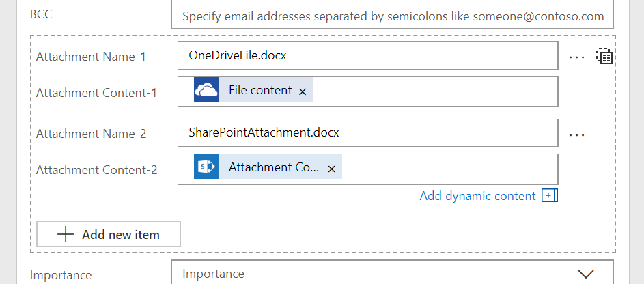Click the SharePointAttachment.docx name field
This screenshot has height=284, width=644.
tap(367, 133)
